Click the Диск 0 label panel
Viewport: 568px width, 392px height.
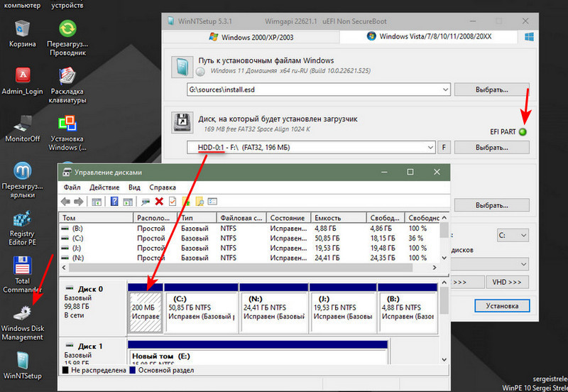pos(93,308)
